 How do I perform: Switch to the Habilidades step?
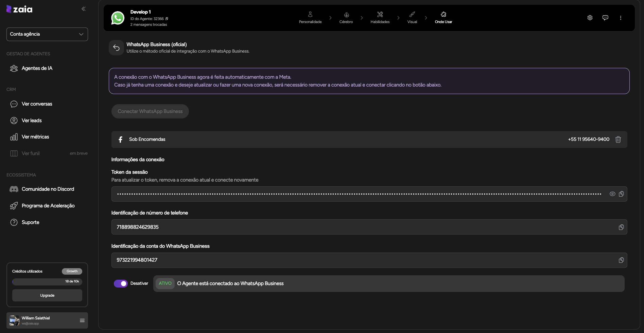click(x=380, y=18)
